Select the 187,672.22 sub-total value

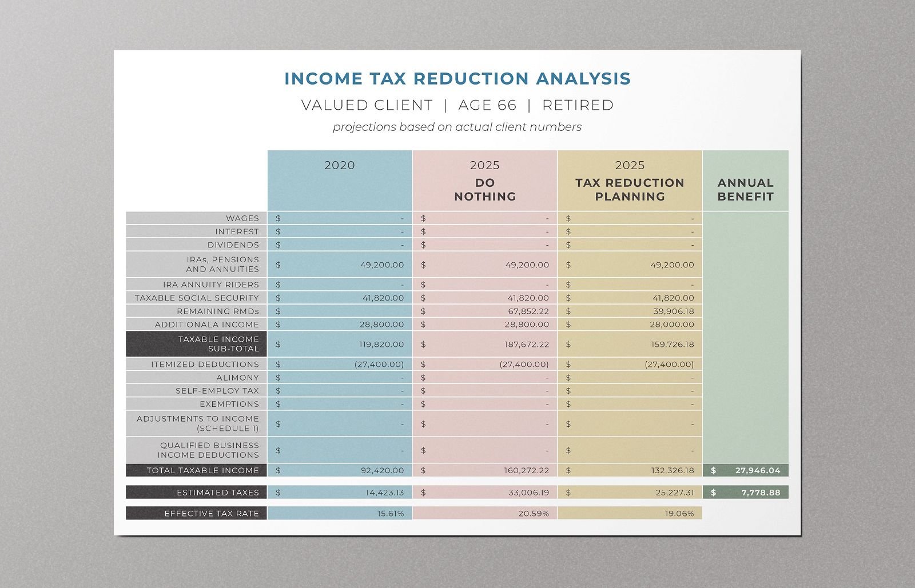click(527, 345)
